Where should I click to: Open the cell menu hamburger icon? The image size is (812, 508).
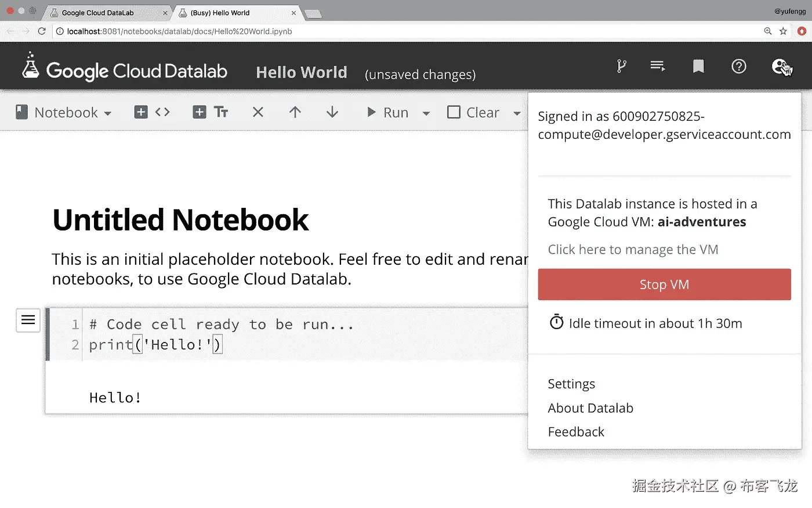click(28, 320)
